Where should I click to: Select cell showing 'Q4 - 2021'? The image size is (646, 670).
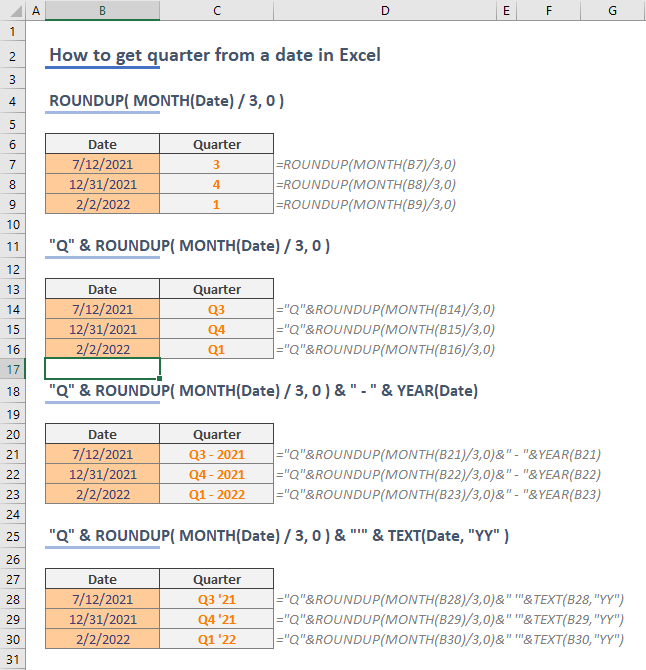pyautogui.click(x=217, y=474)
